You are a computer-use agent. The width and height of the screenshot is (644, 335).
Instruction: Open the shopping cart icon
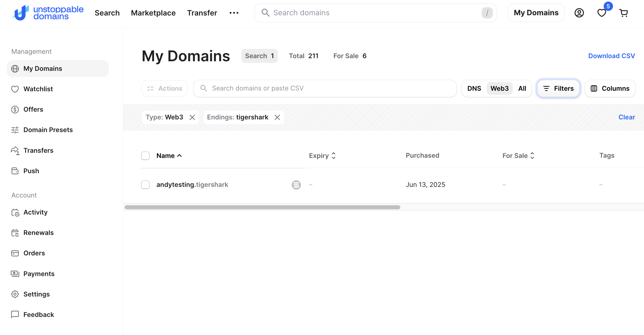coord(624,13)
